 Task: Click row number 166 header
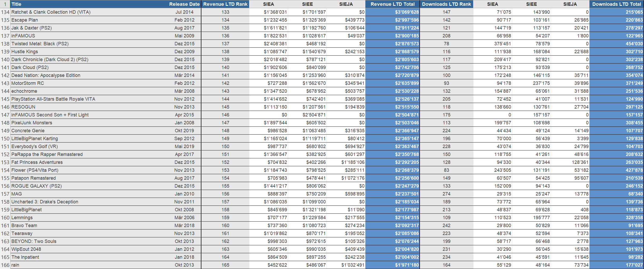(5, 265)
